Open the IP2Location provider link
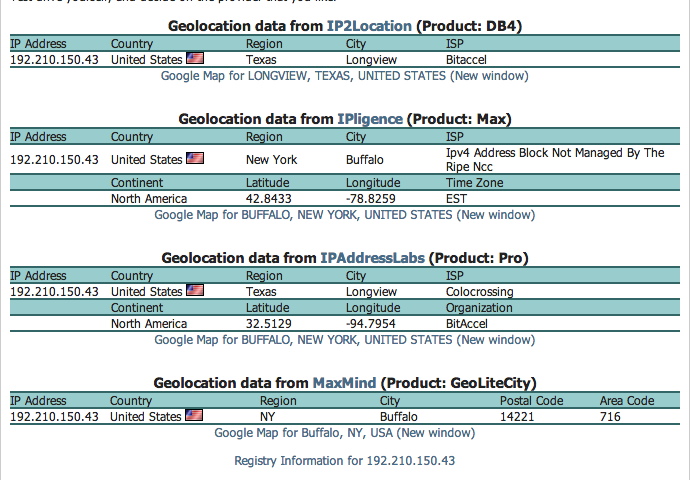Viewport: 691px width, 480px height. coord(369,26)
